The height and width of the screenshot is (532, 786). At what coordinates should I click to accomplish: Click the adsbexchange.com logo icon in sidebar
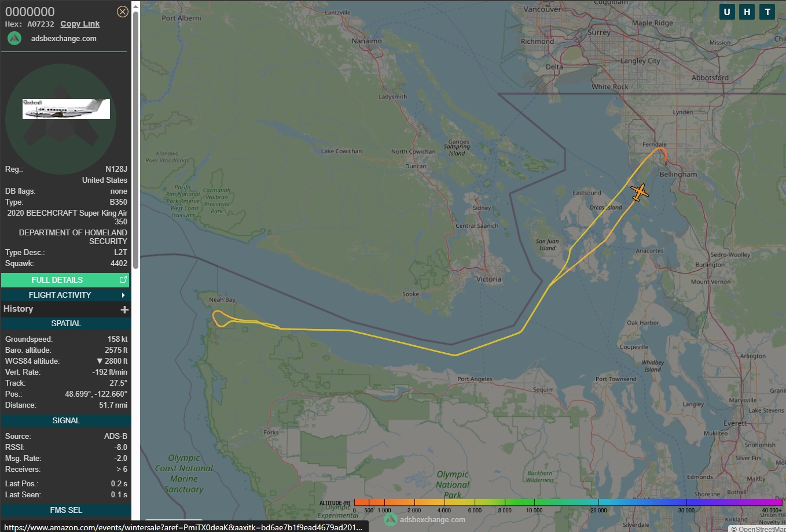[x=14, y=38]
